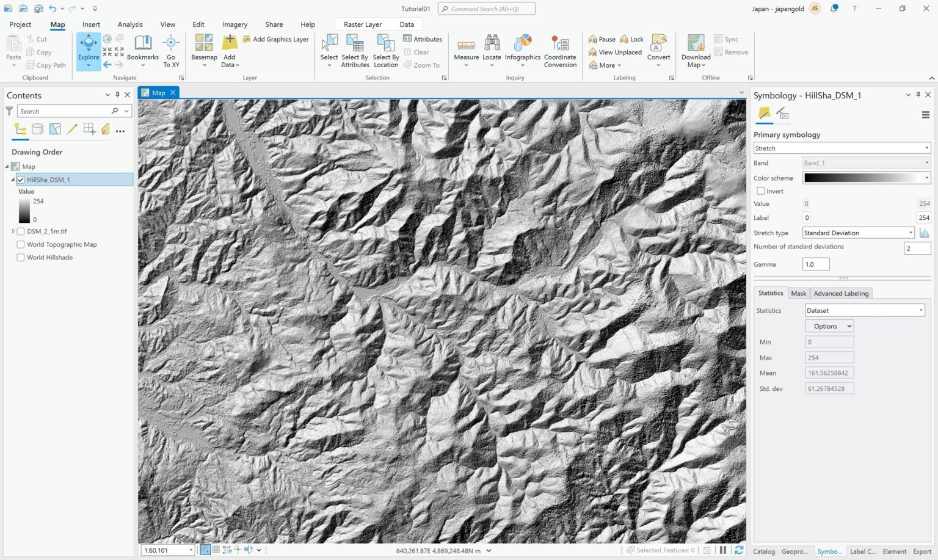Expand the DSM_2_5m.tif layer
Viewport: 938px width, 560px height.
click(13, 231)
